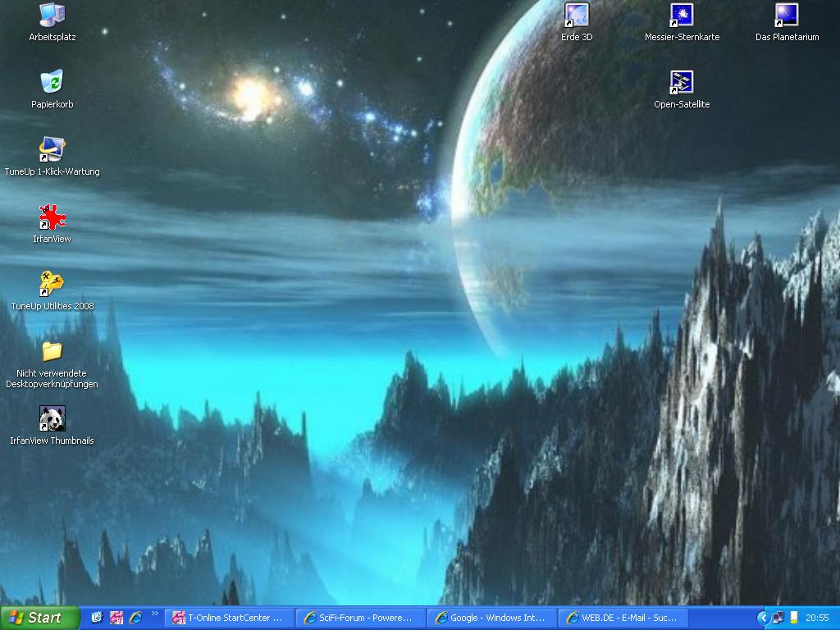Switch to SciFi-Forum taskbar window
The image size is (840, 630).
click(x=362, y=618)
